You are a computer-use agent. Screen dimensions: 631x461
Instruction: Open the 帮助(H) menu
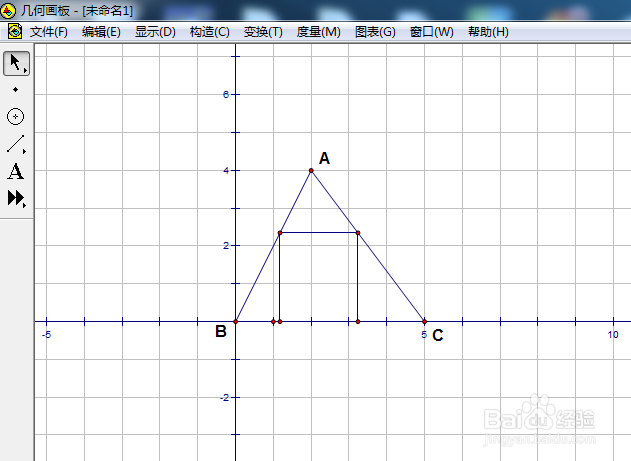coord(488,32)
